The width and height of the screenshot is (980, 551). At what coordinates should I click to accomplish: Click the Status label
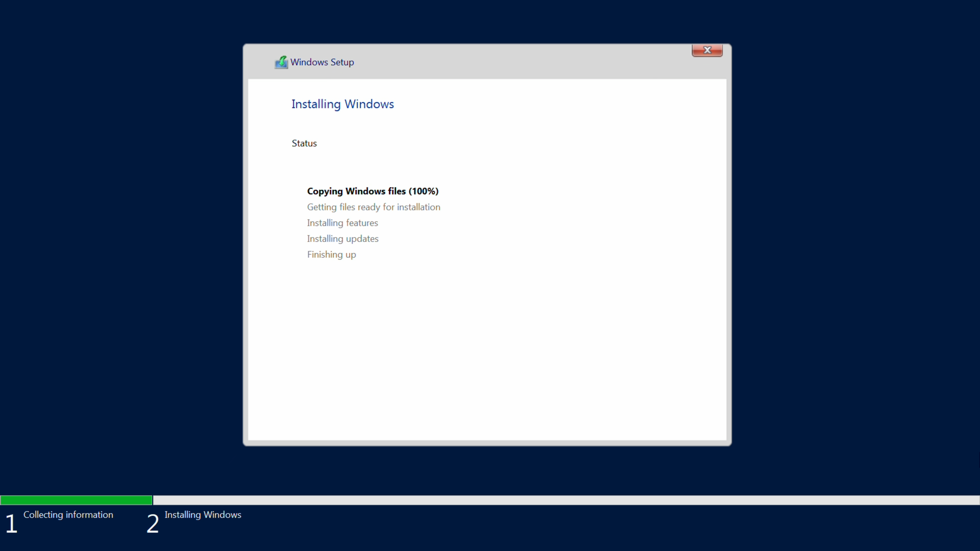(x=304, y=143)
